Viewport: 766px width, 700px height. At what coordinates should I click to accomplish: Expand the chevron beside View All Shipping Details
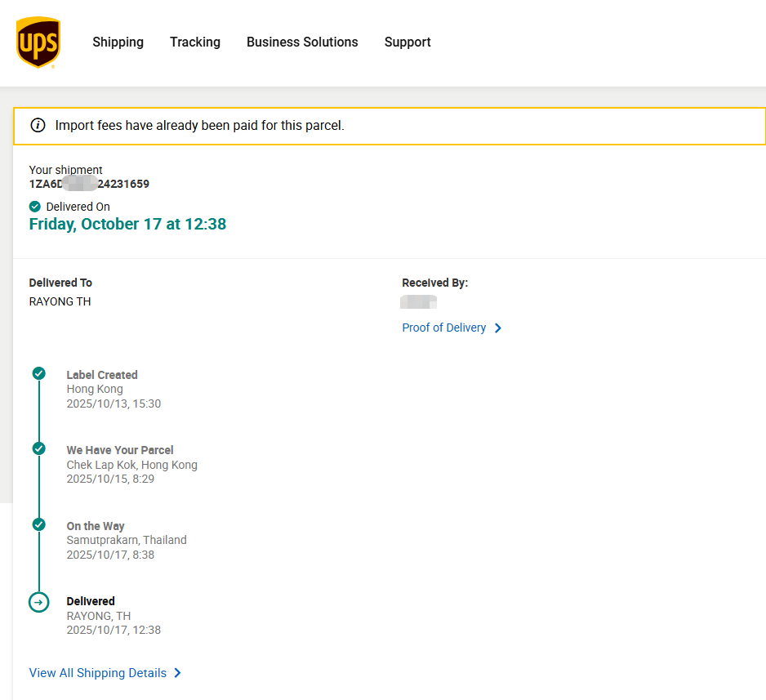(x=178, y=673)
